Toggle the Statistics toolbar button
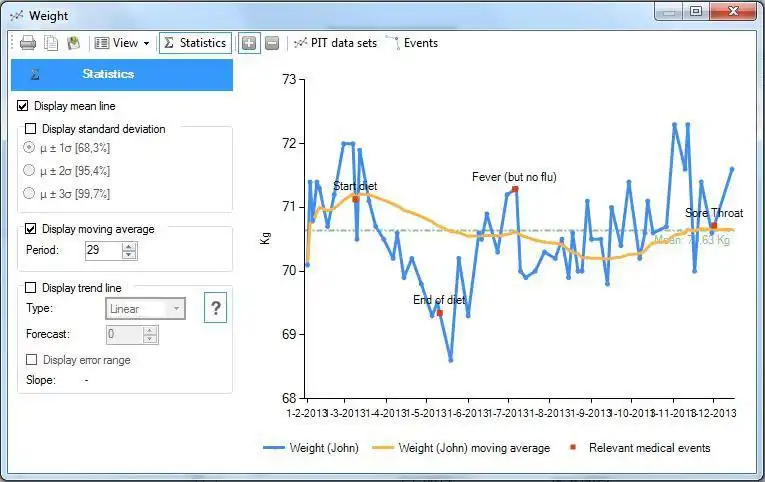The image size is (765, 482). point(195,43)
